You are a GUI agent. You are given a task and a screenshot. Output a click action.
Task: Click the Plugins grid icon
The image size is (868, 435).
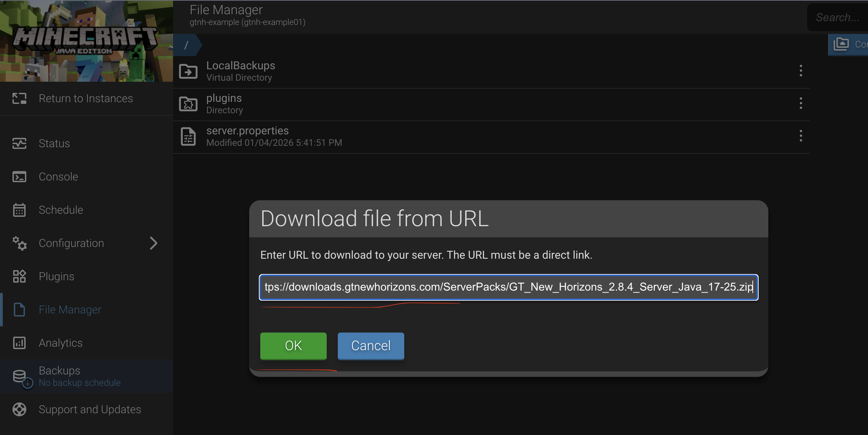point(19,276)
